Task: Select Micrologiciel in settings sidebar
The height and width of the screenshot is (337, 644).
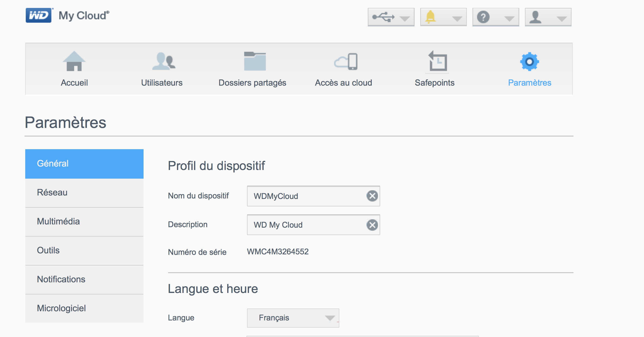Action: (x=84, y=309)
